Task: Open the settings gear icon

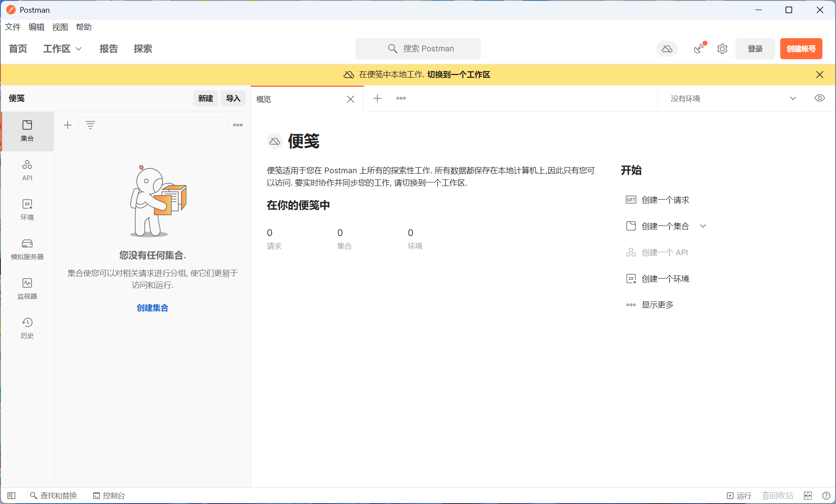Action: [722, 49]
